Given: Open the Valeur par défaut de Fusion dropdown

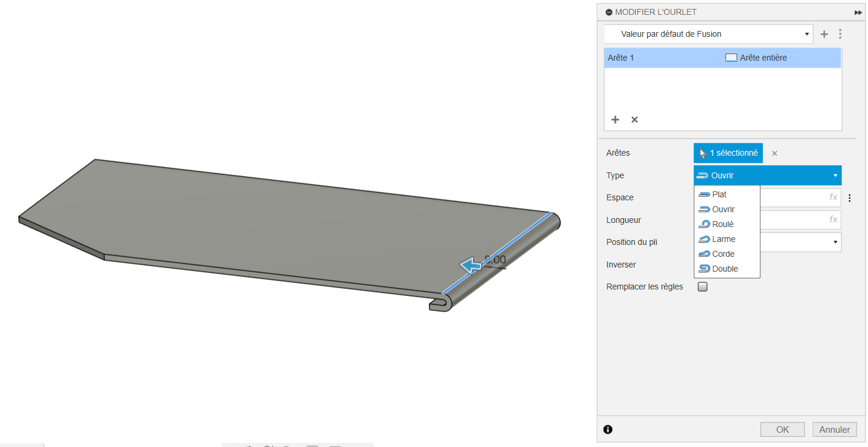Looking at the screenshot, I should click(x=708, y=34).
